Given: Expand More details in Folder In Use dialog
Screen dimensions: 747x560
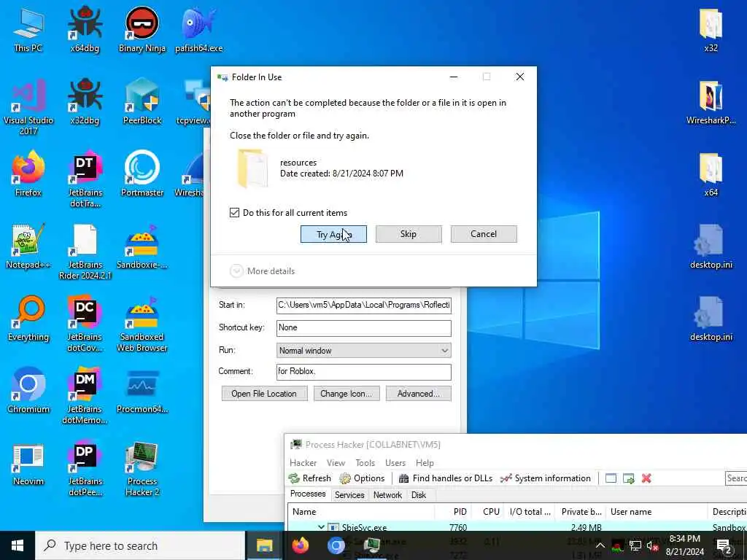Looking at the screenshot, I should click(x=263, y=271).
